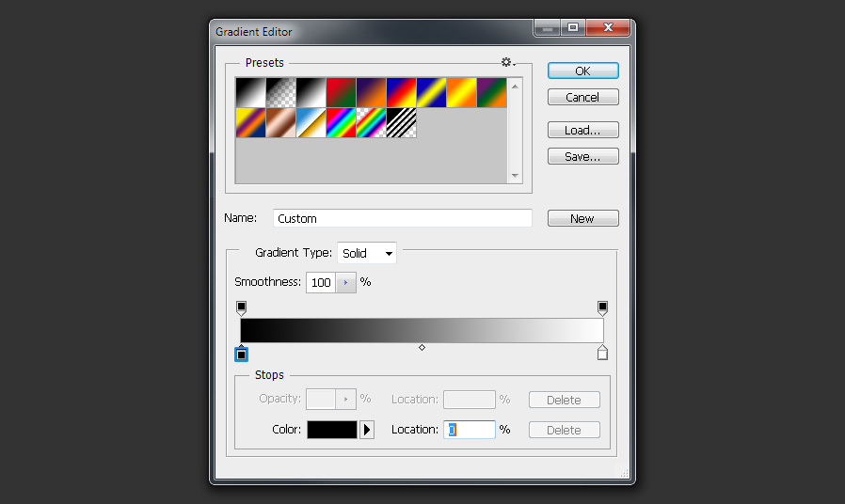845x504 pixels.
Task: Close the Gradient Editor window
Action: [x=609, y=27]
